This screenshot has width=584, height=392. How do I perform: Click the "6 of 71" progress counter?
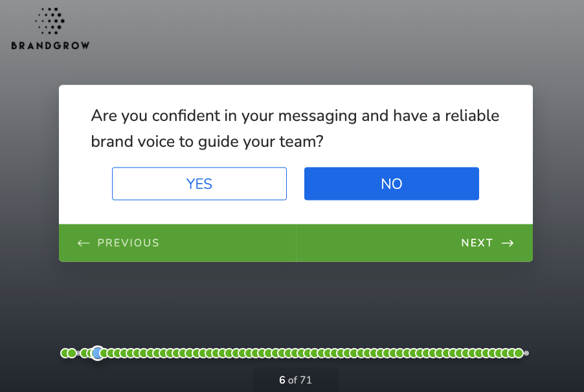[295, 380]
